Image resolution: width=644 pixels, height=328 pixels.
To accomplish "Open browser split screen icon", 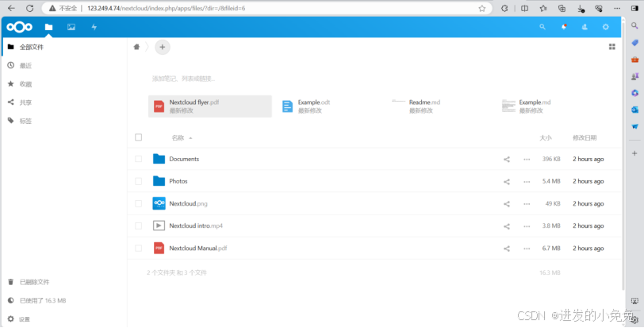I will tap(524, 8).
